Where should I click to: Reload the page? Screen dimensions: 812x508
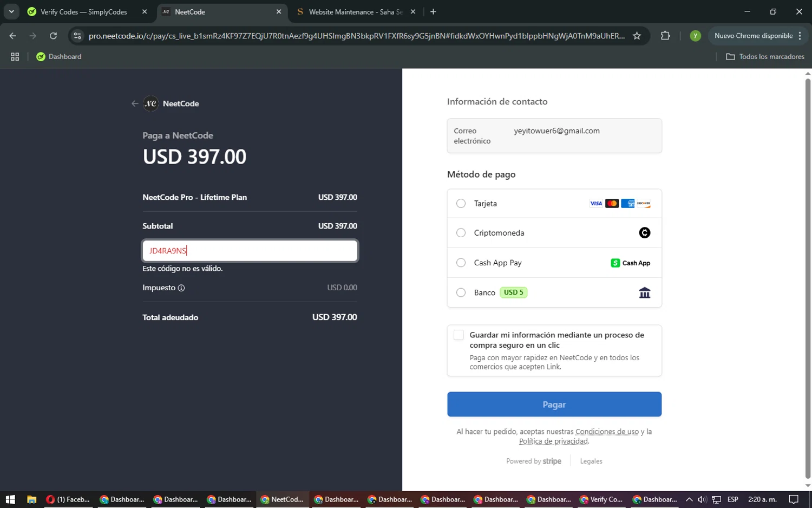pos(53,36)
